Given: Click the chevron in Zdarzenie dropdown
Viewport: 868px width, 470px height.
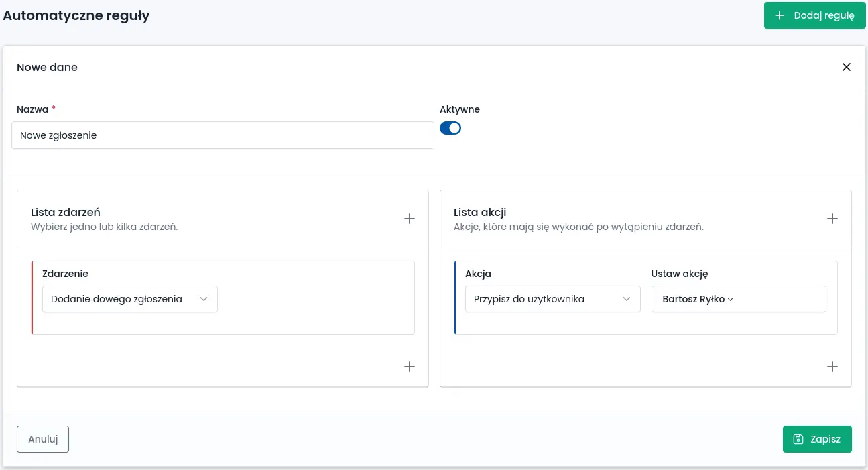Looking at the screenshot, I should point(204,300).
